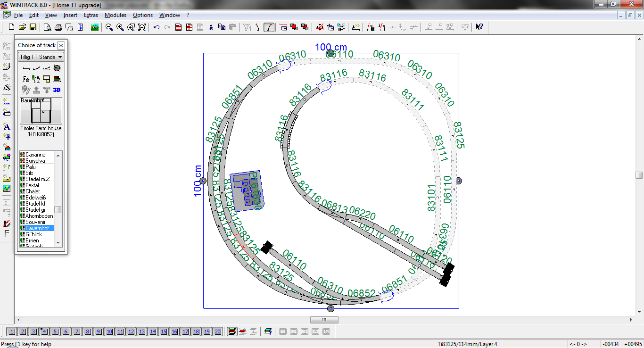Click the Print icon in toolbar

(x=58, y=27)
